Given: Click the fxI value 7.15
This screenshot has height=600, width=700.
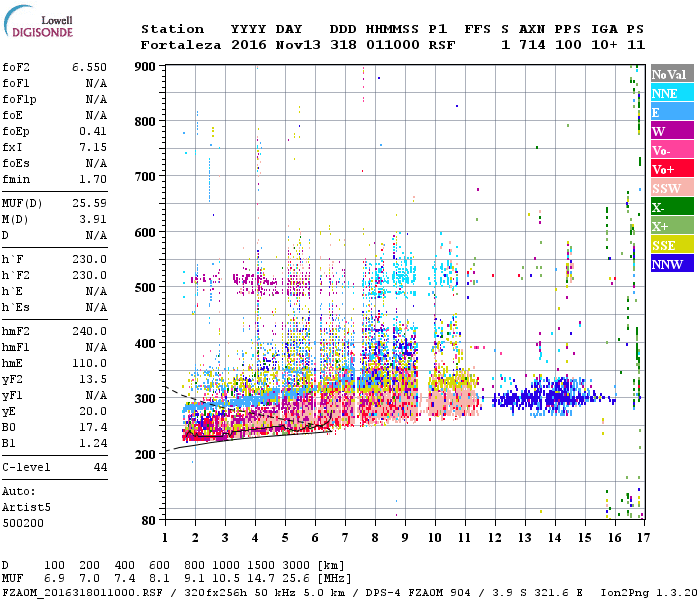Looking at the screenshot, I should point(93,147).
